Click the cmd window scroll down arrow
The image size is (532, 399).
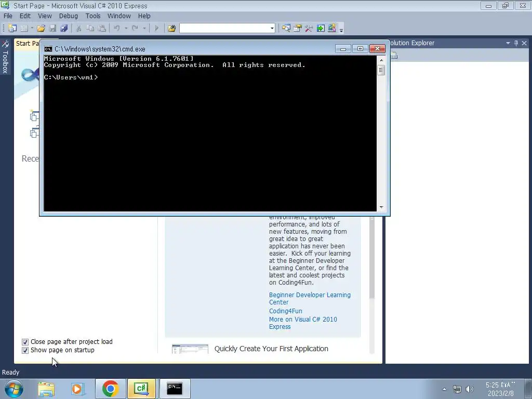tap(381, 207)
